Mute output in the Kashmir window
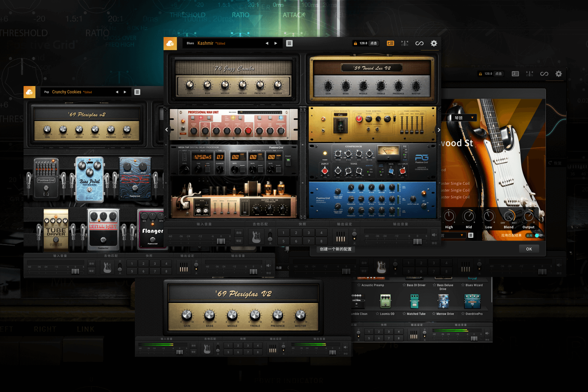The image size is (588, 392). click(x=434, y=235)
